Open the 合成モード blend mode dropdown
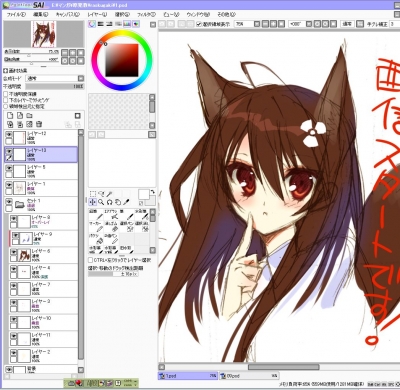400x390 pixels. (81, 78)
